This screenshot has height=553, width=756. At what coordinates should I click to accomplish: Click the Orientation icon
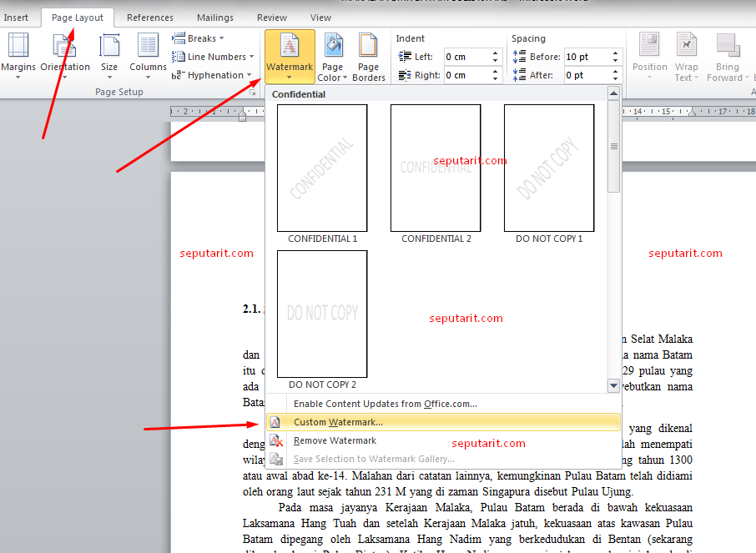point(64,47)
